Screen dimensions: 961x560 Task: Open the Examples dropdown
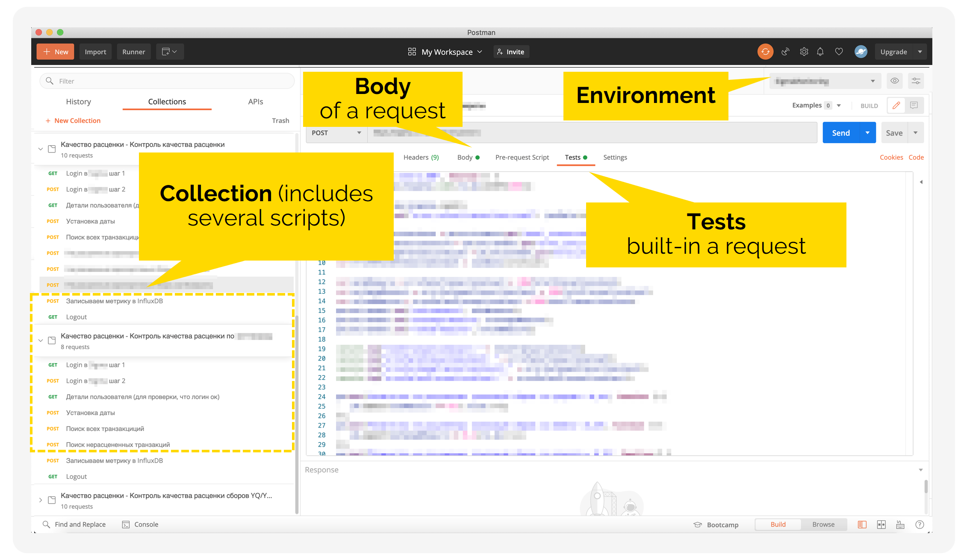click(817, 106)
